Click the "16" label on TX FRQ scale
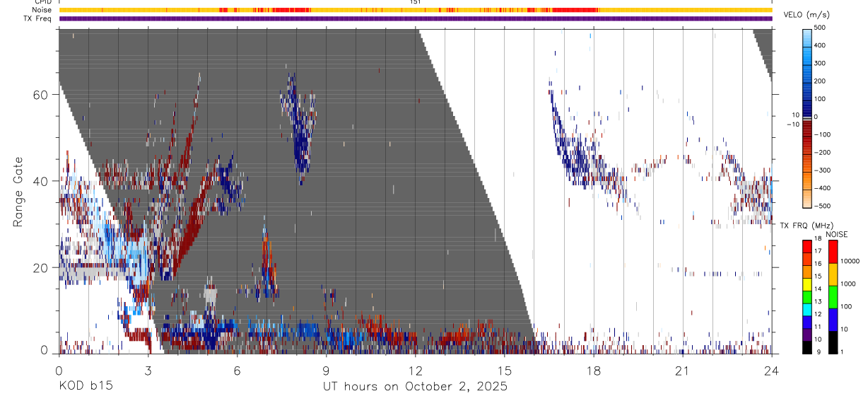Screen dimensions: 868x401 click(819, 264)
